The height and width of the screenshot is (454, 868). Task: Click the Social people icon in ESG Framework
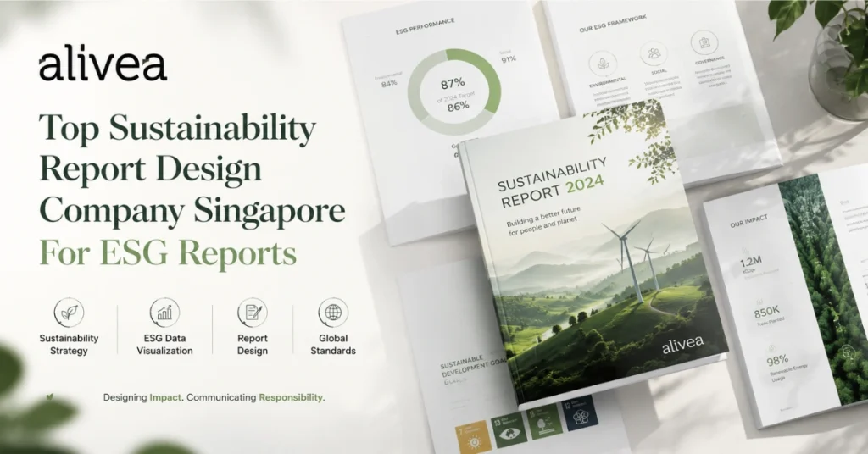654,53
